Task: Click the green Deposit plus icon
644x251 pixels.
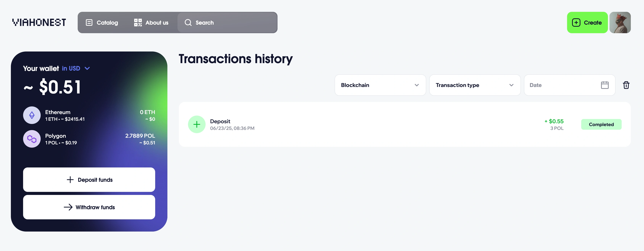Action: [196, 124]
